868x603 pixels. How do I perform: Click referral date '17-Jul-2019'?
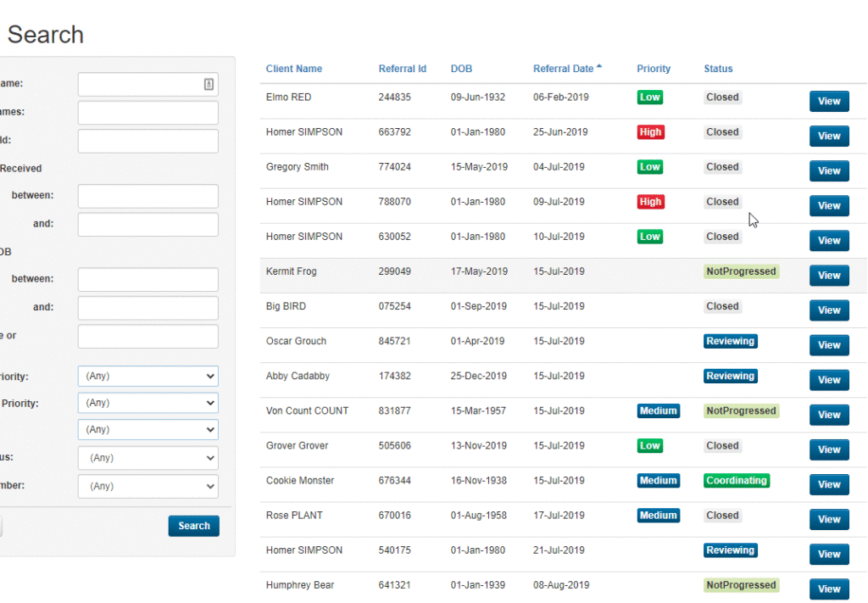559,516
